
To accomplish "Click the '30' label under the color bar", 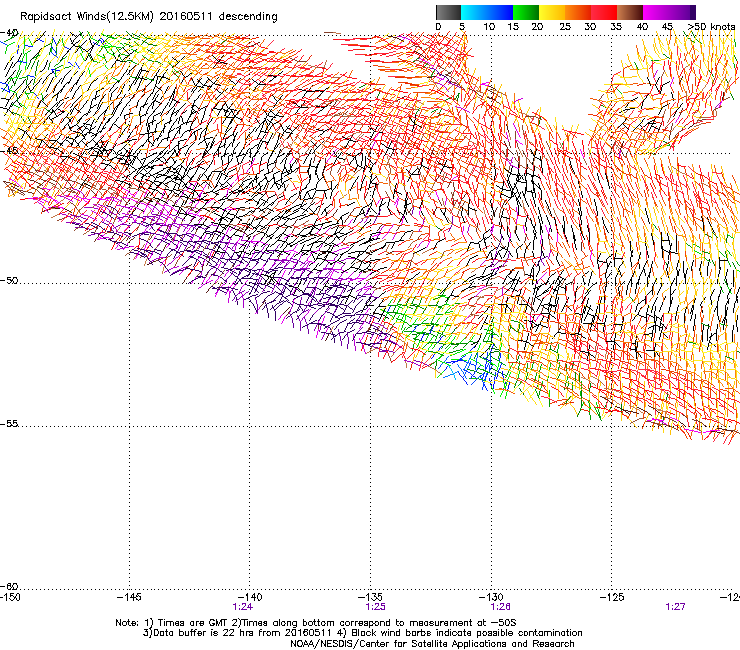I will pos(590,27).
